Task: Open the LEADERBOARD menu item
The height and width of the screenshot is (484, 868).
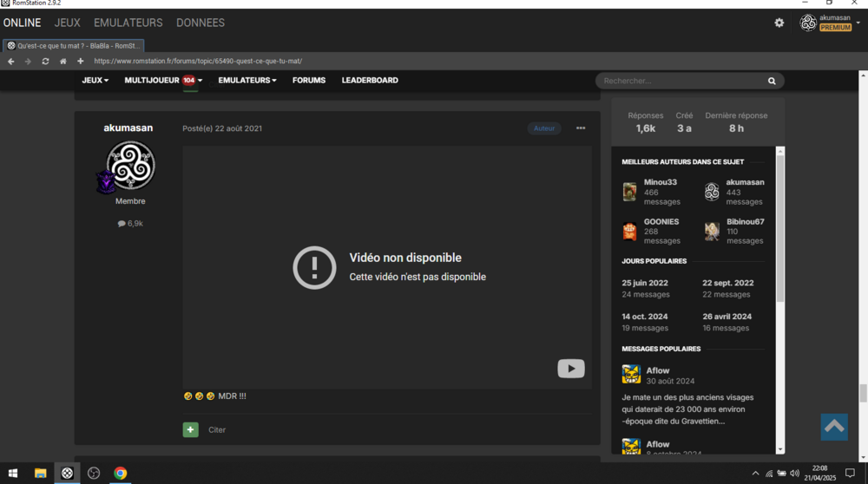Action: point(370,81)
